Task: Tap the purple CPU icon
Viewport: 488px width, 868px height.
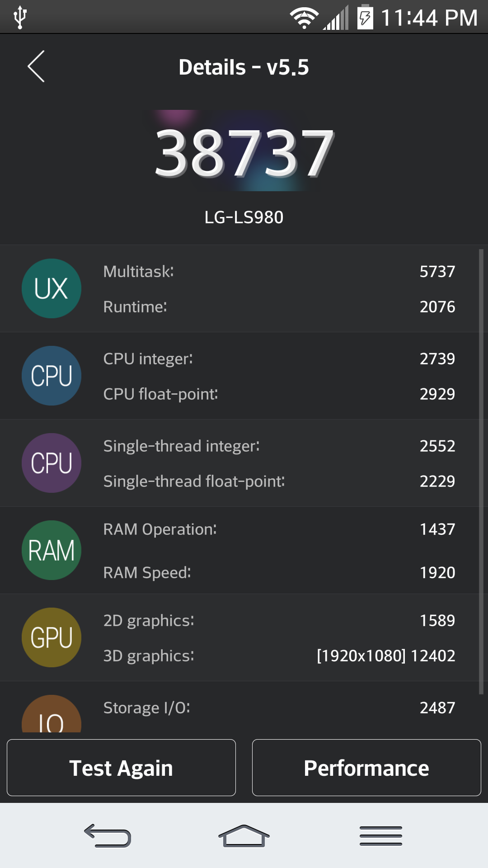Action: pos(51,462)
